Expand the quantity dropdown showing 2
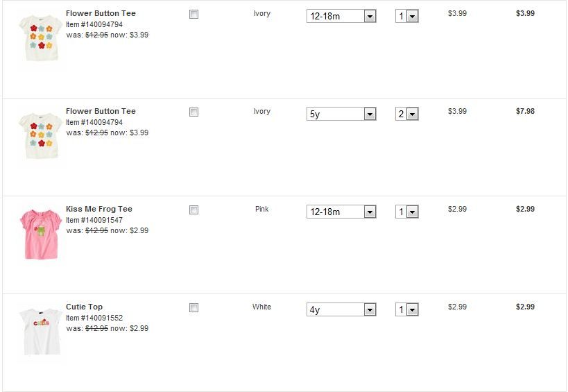568x392 pixels. tap(407, 114)
